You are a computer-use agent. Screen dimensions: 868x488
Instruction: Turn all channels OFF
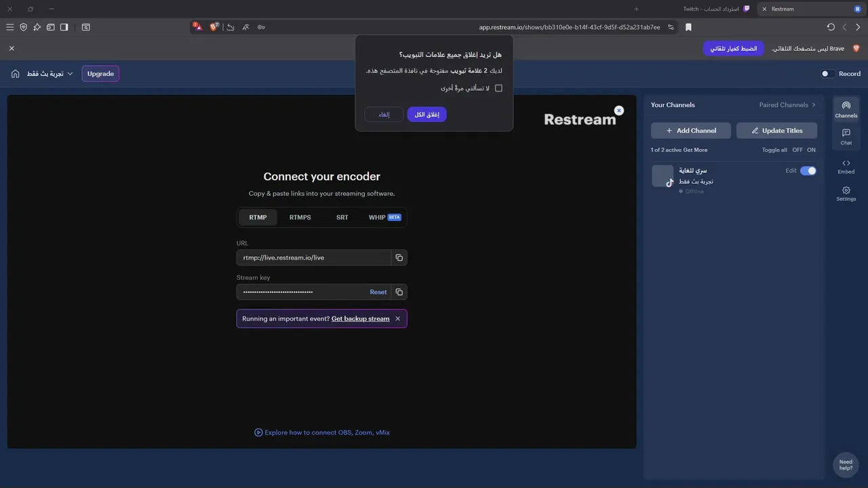(797, 150)
